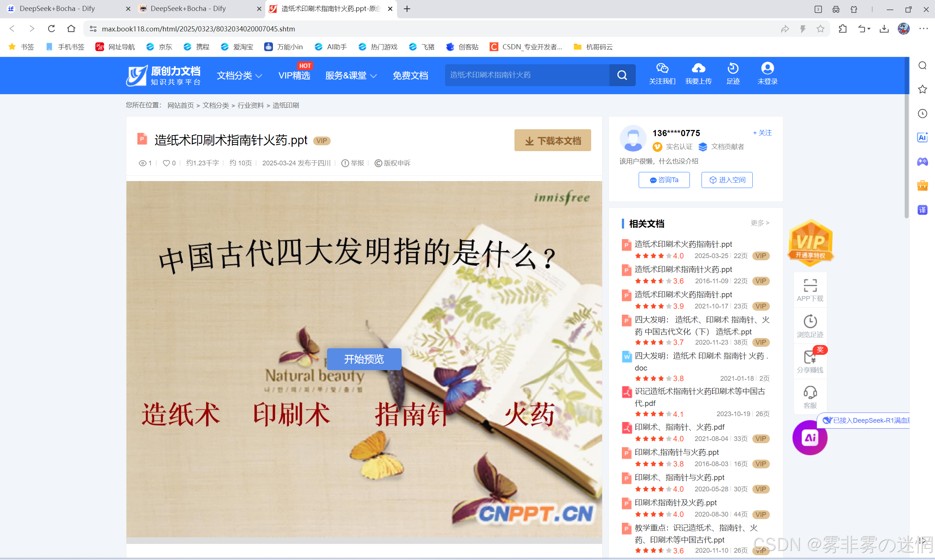Open the 足迹 history icon

click(x=733, y=68)
